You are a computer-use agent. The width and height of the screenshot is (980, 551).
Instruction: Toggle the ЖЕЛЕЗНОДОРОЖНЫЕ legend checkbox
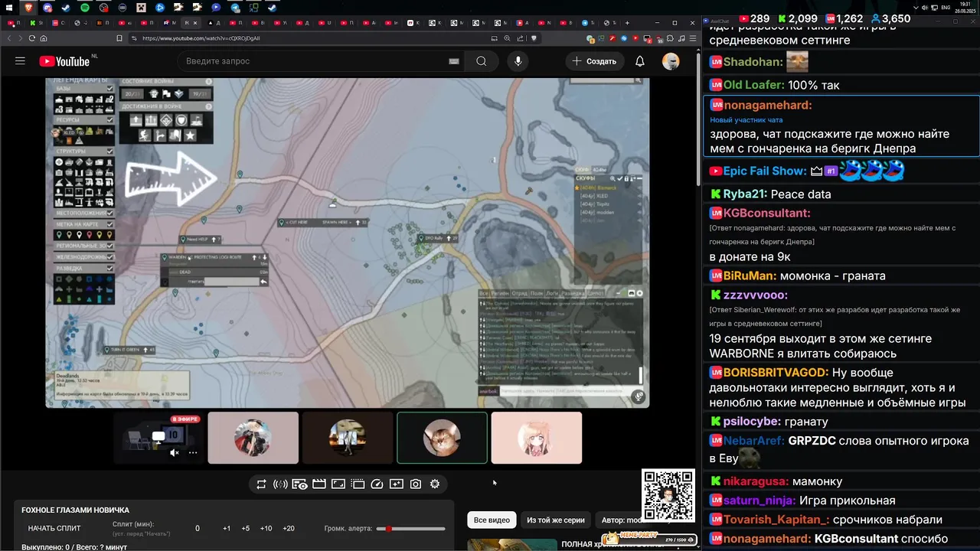110,257
